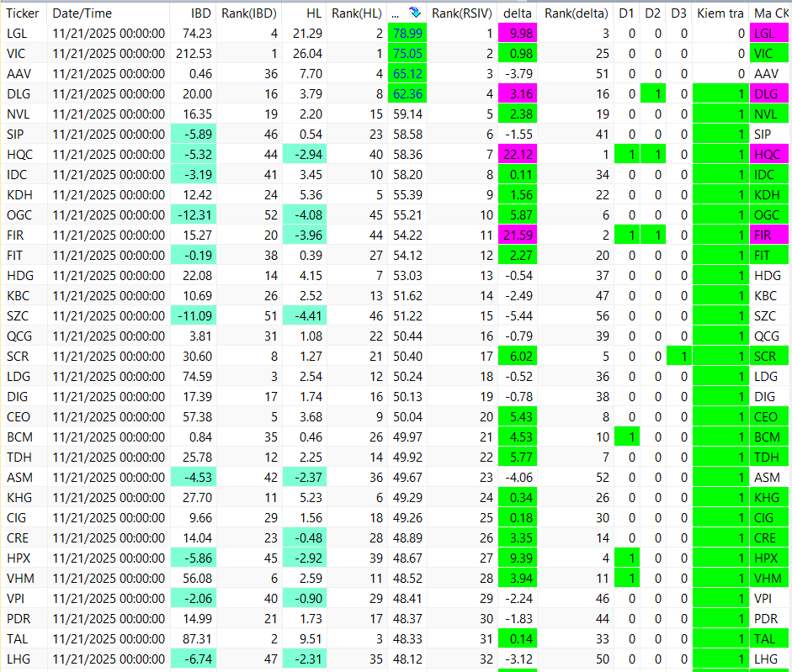Click the Rank(HL) column header
The width and height of the screenshot is (792, 672).
357,13
